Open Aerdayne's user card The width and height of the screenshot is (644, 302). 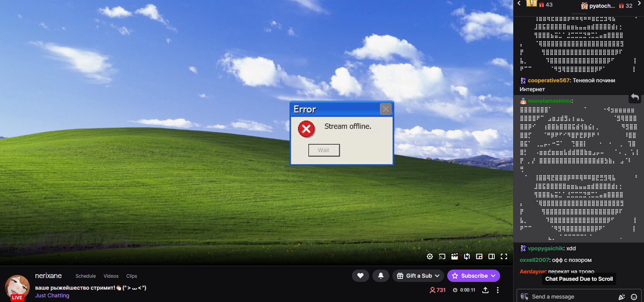point(533,271)
